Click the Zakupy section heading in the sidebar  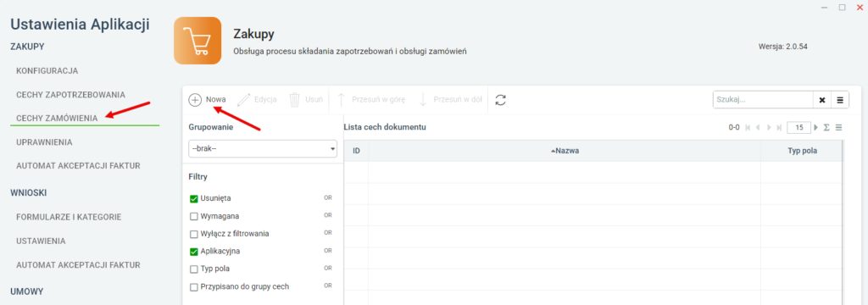tap(27, 47)
